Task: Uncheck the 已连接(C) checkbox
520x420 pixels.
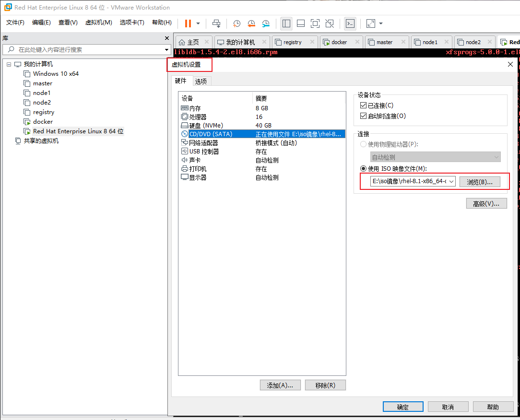Action: click(x=363, y=105)
